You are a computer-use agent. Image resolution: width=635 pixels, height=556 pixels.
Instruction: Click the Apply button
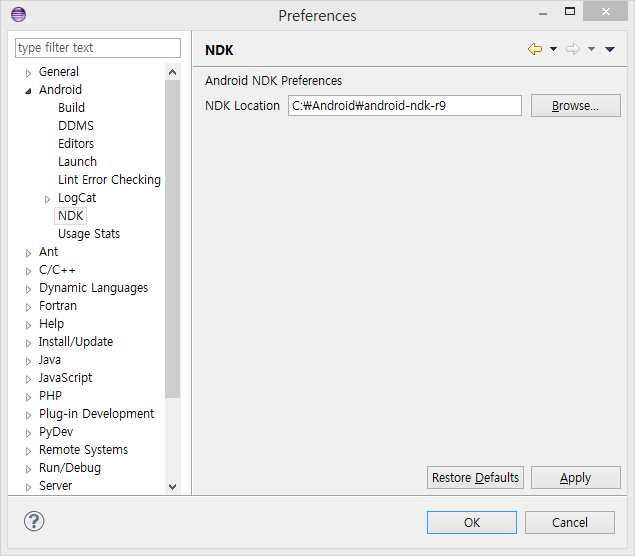pos(575,477)
